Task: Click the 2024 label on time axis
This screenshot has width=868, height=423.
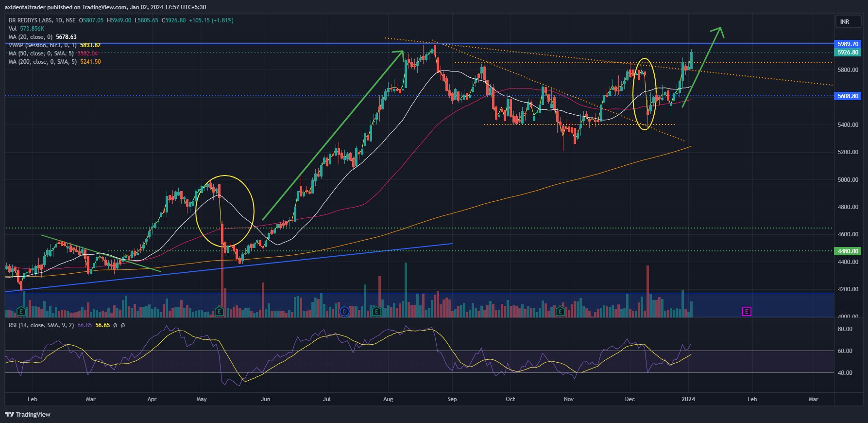Action: pyautogui.click(x=688, y=399)
